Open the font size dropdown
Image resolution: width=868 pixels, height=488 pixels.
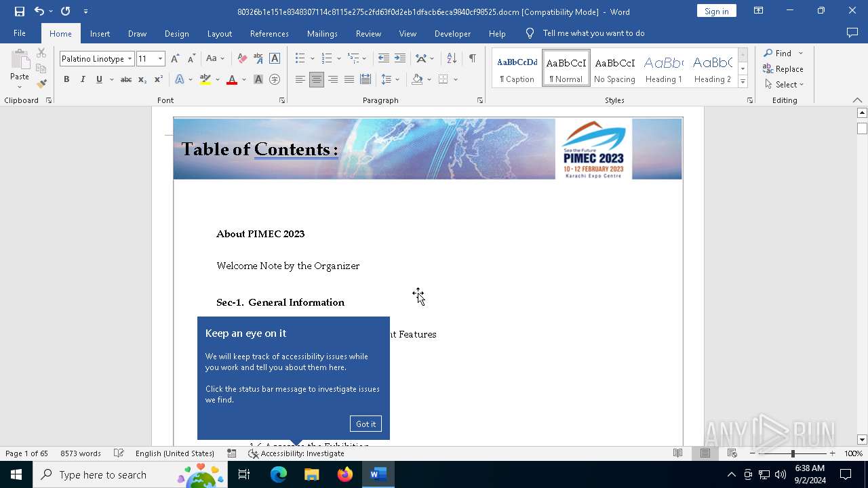pyautogui.click(x=160, y=59)
